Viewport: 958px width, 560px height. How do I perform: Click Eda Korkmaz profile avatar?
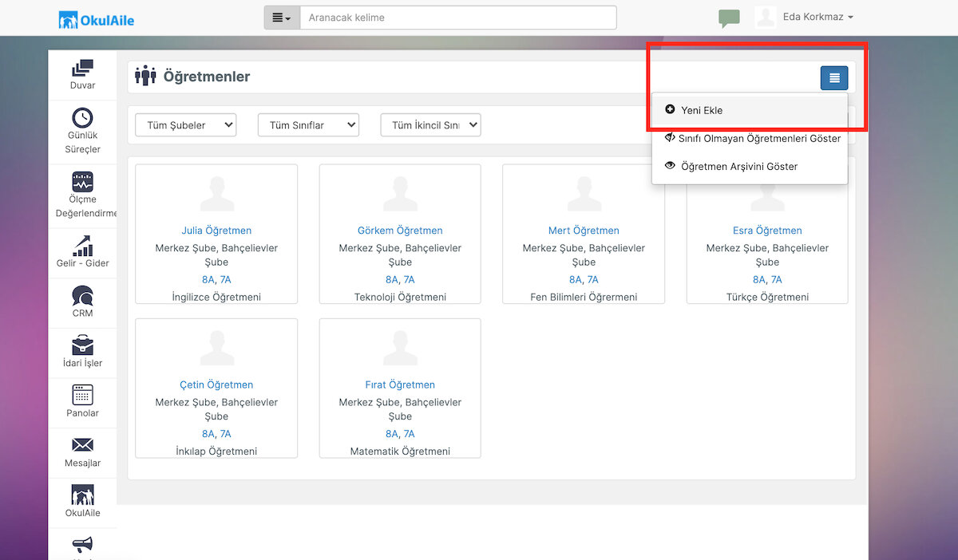click(766, 17)
